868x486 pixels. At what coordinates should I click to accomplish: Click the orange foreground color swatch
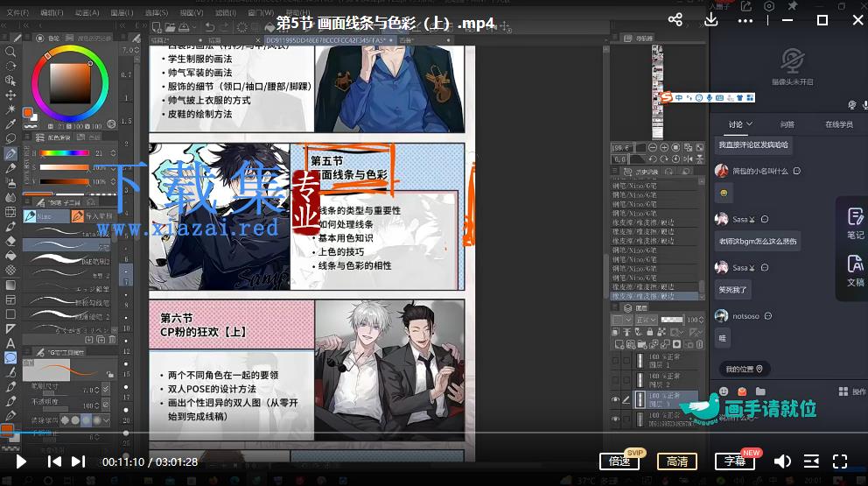coord(27,112)
